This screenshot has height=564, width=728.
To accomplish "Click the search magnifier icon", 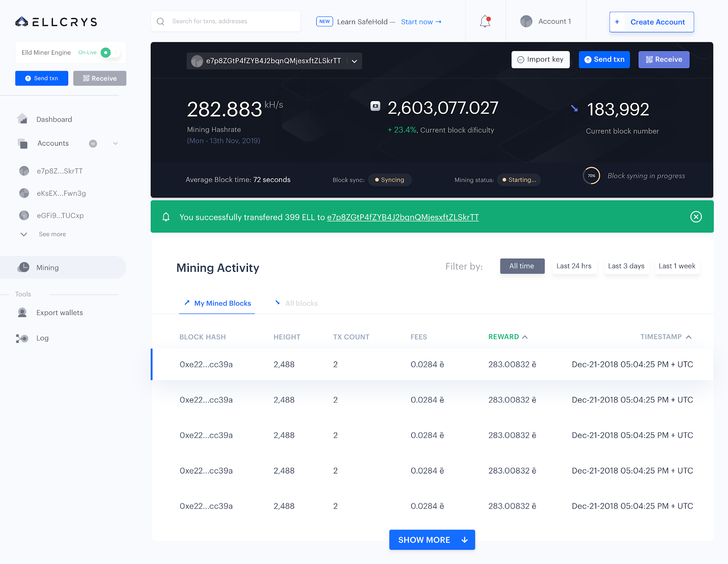I will pyautogui.click(x=160, y=21).
